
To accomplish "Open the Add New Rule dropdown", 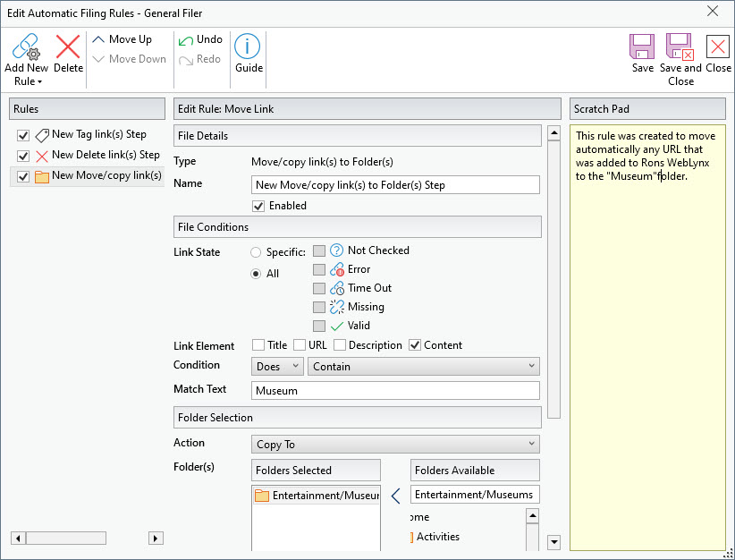I will 26,60.
